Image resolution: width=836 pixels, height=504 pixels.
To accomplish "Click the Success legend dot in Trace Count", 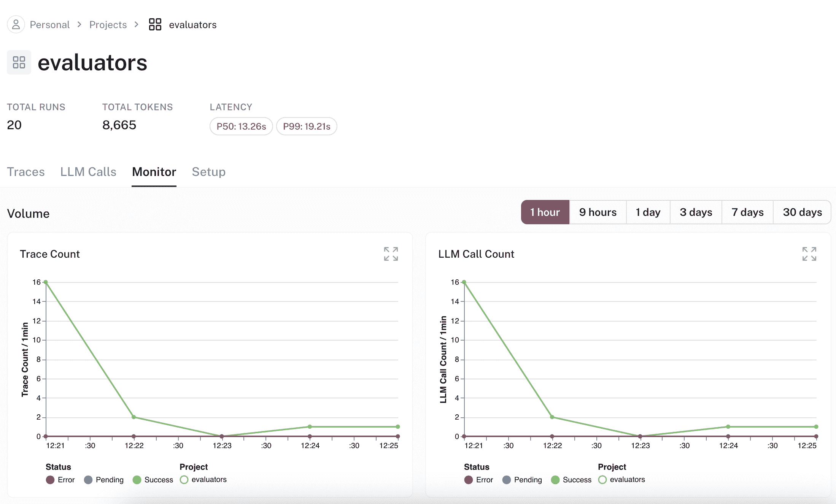I will [x=137, y=480].
